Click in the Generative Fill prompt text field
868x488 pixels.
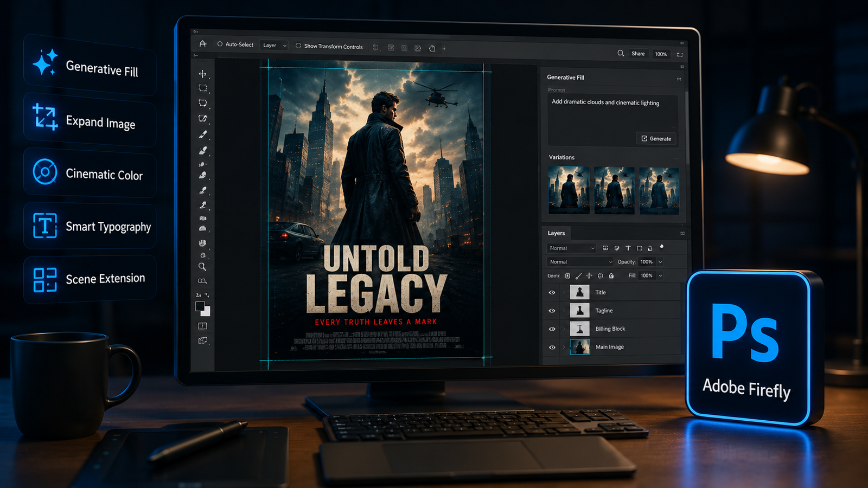[612, 120]
